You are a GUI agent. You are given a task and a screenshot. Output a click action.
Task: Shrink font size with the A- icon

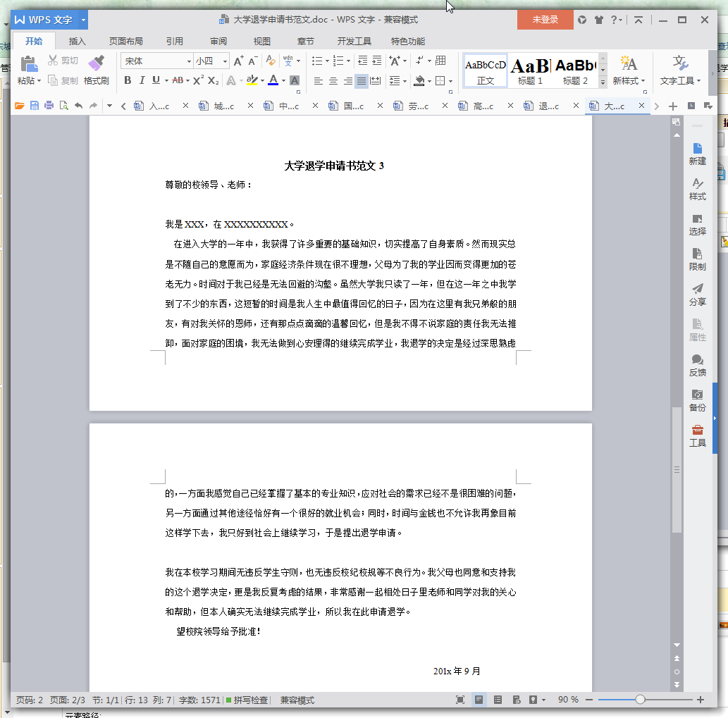pos(253,61)
